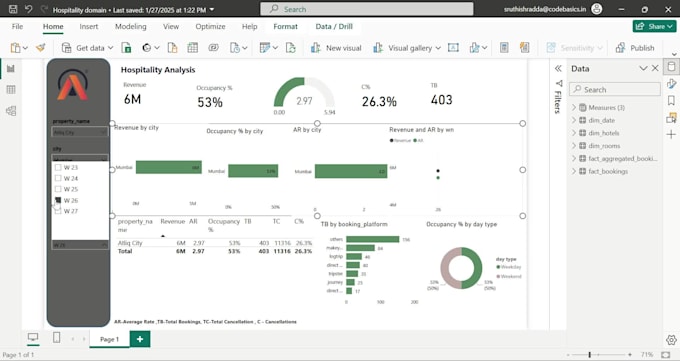Check the W 23 week option
Viewport: 680px width, 361px height.
pyautogui.click(x=58, y=167)
